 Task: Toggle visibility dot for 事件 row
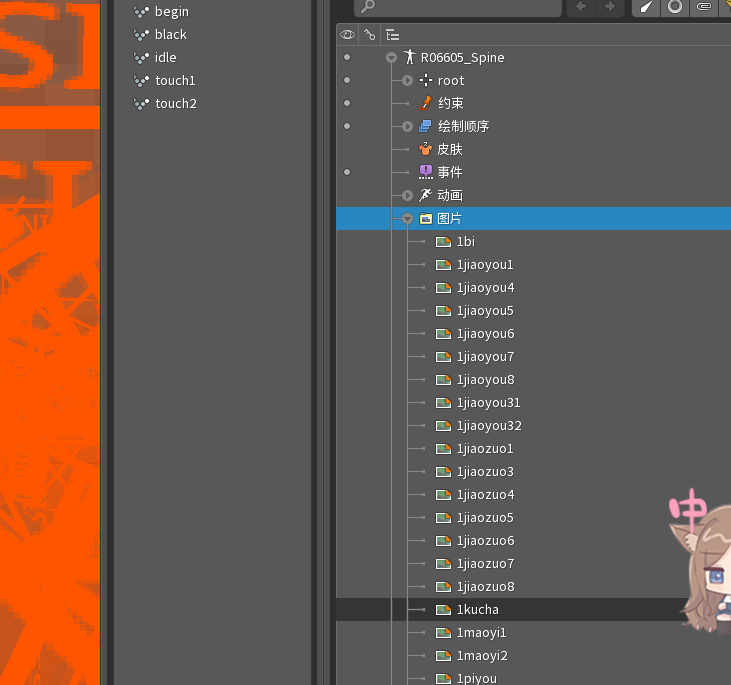click(347, 173)
